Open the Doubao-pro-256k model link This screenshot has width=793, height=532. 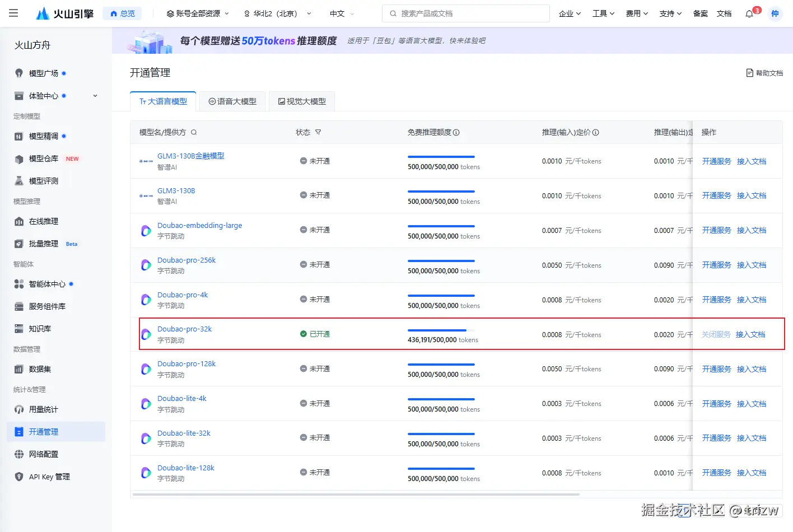[186, 260]
